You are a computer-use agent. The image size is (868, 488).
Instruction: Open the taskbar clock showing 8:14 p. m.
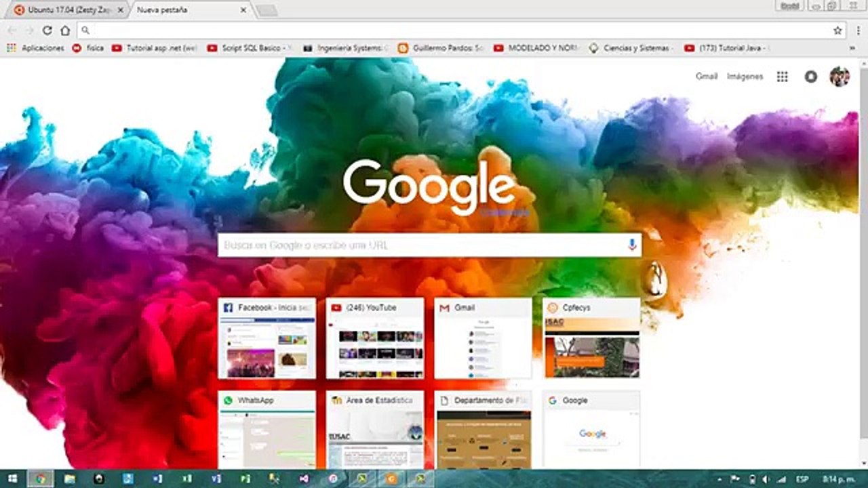click(837, 479)
